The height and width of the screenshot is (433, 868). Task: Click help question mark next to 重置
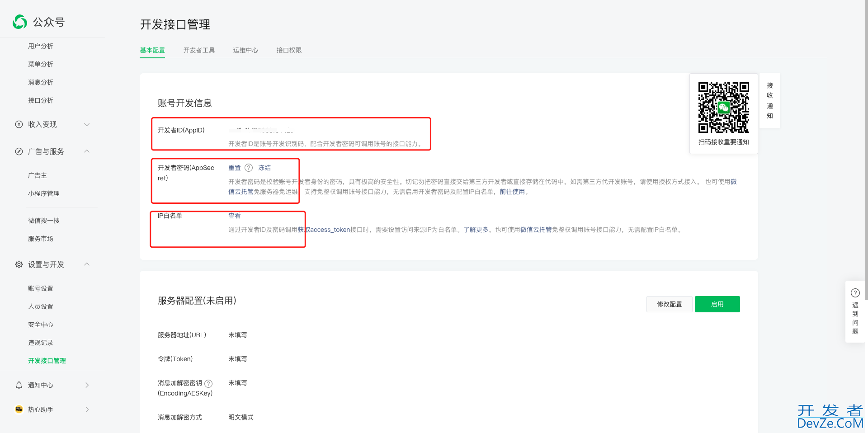click(249, 168)
